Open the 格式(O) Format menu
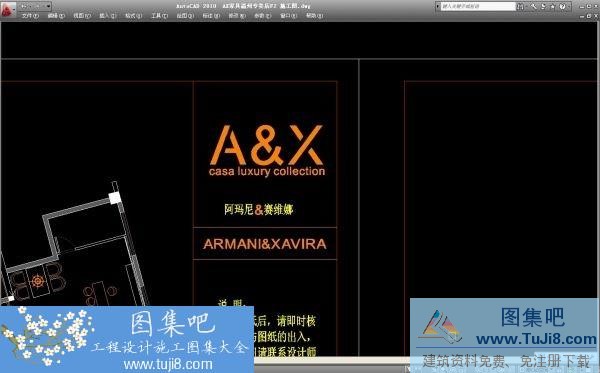The image size is (600, 373). pos(134,16)
